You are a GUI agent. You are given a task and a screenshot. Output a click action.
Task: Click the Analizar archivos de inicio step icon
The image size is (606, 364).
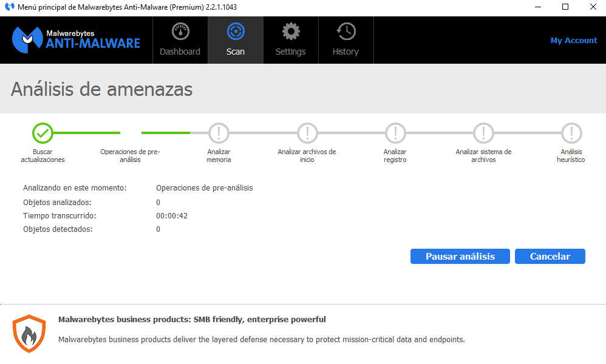(x=307, y=133)
